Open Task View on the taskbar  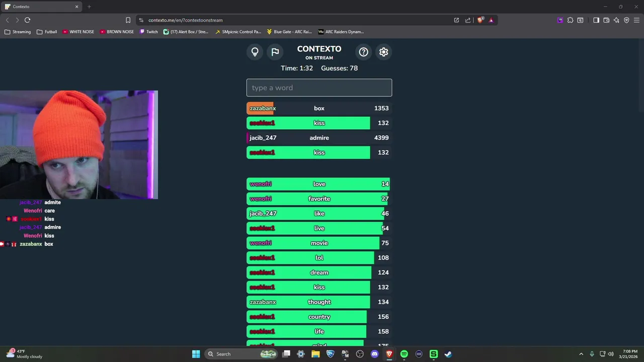(x=286, y=354)
